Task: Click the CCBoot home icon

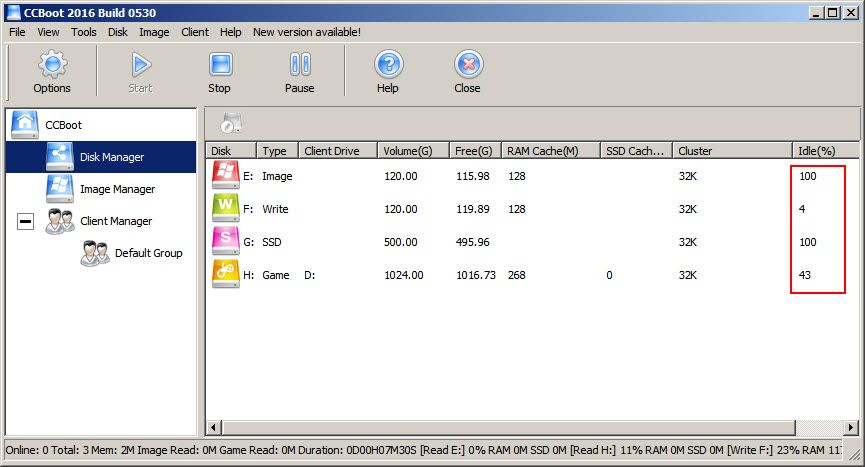Action: click(x=25, y=125)
